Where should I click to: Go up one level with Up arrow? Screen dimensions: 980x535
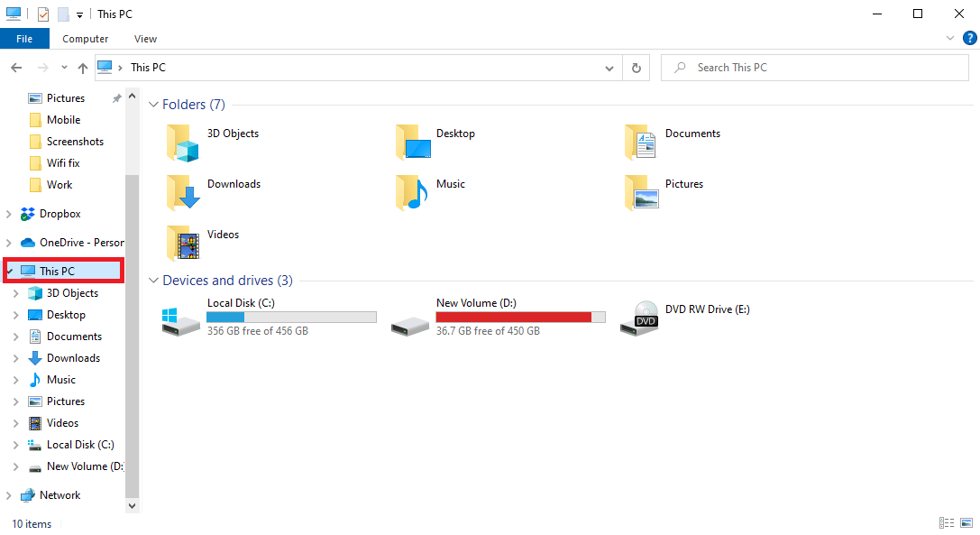[83, 68]
